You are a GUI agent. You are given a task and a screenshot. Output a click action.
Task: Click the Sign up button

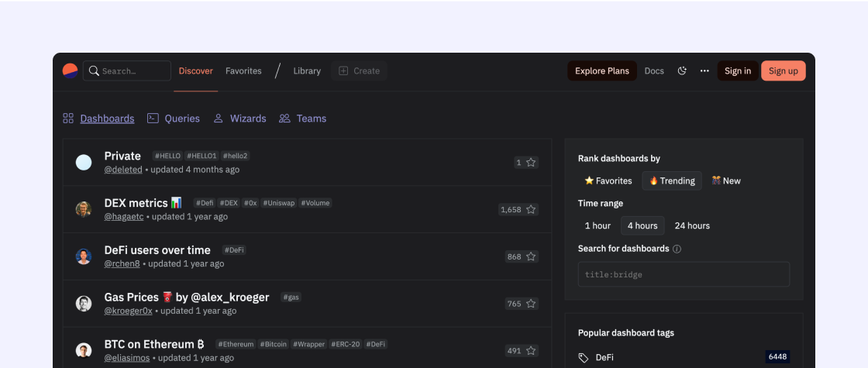[784, 71]
